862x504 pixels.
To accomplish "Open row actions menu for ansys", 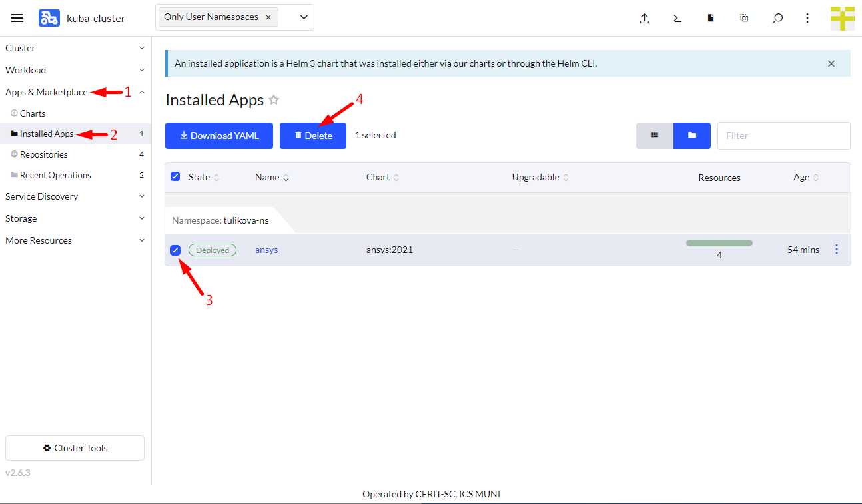I will tap(837, 249).
